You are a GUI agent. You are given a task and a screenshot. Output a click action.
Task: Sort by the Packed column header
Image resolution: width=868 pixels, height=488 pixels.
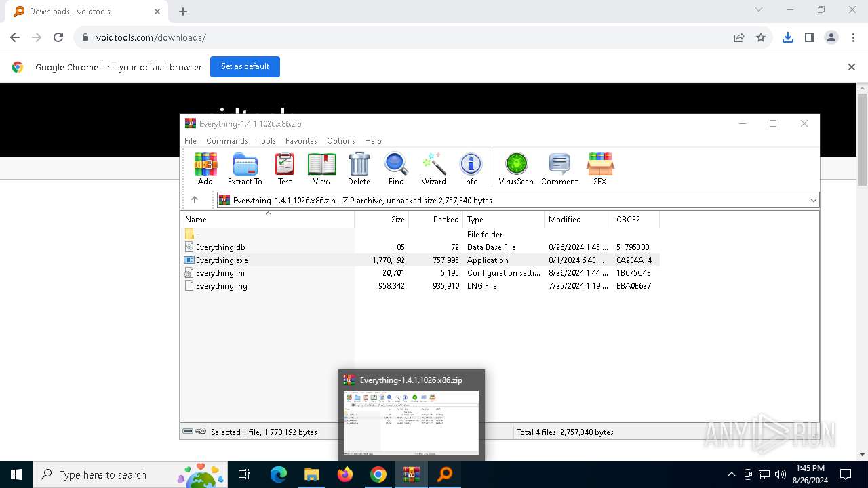click(436, 220)
